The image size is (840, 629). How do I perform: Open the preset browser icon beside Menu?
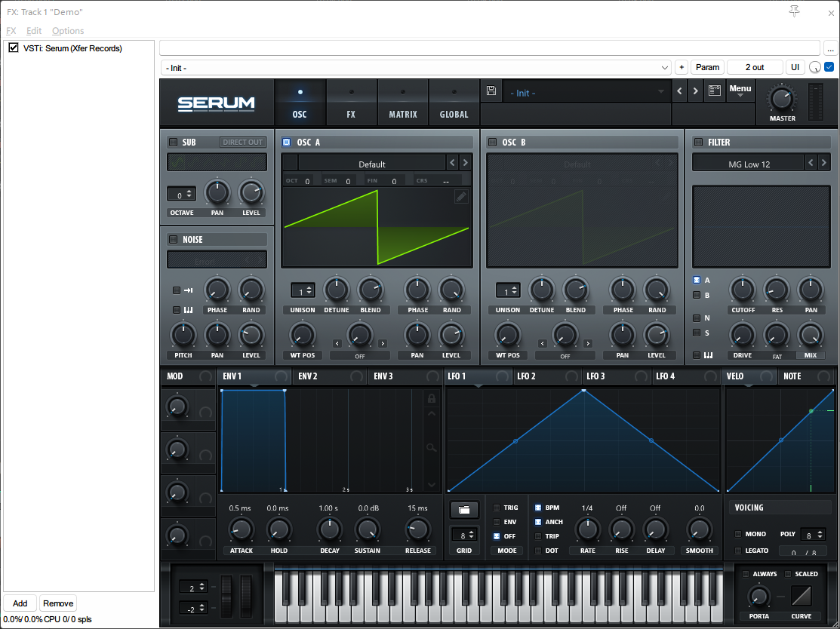714,91
